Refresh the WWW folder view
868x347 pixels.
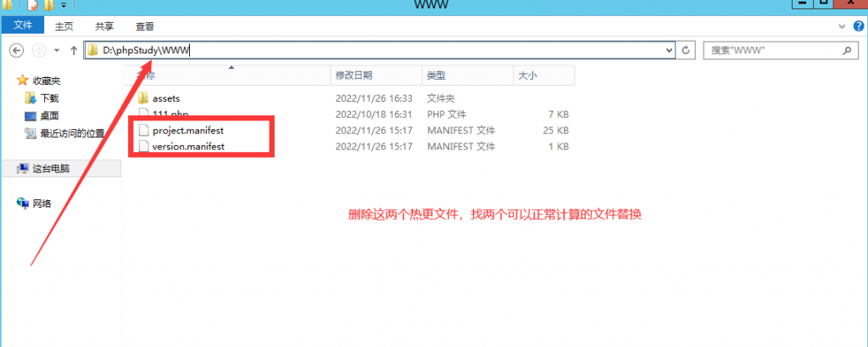[686, 50]
